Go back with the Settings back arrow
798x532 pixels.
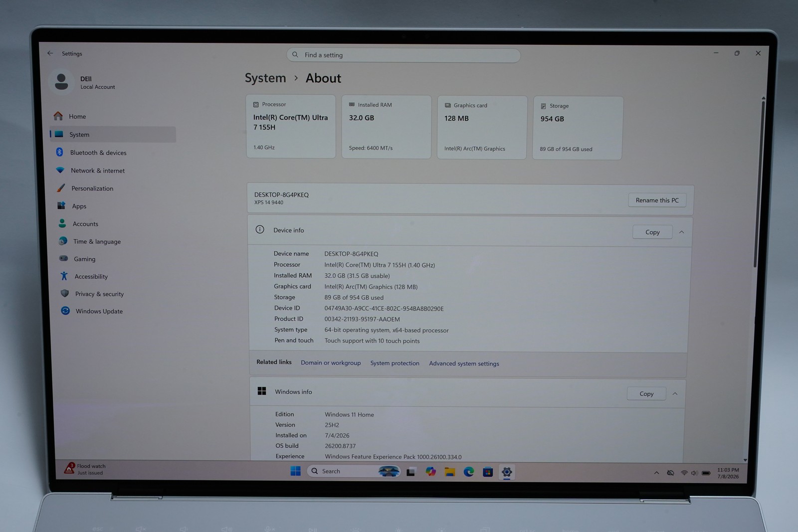coord(50,53)
